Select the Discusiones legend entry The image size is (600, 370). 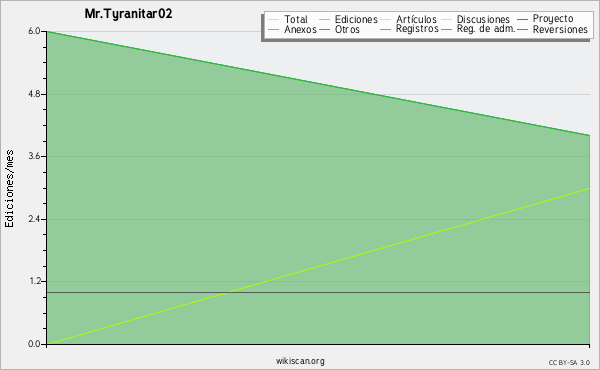(x=475, y=19)
